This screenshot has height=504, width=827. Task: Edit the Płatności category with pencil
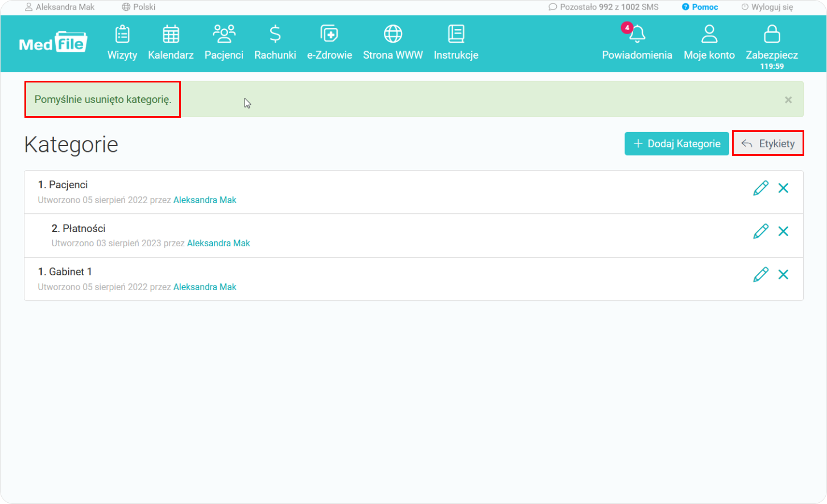pyautogui.click(x=761, y=231)
